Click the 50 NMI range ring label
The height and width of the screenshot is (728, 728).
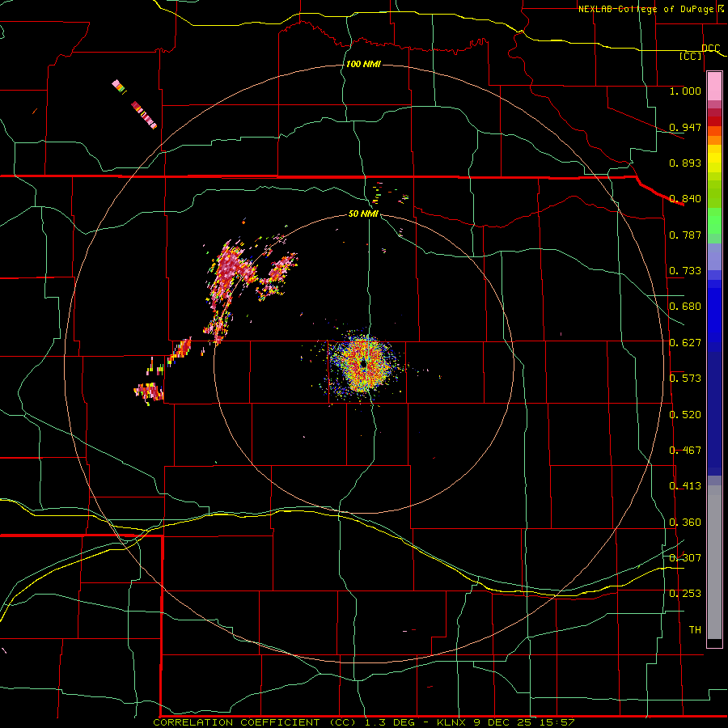click(x=363, y=214)
